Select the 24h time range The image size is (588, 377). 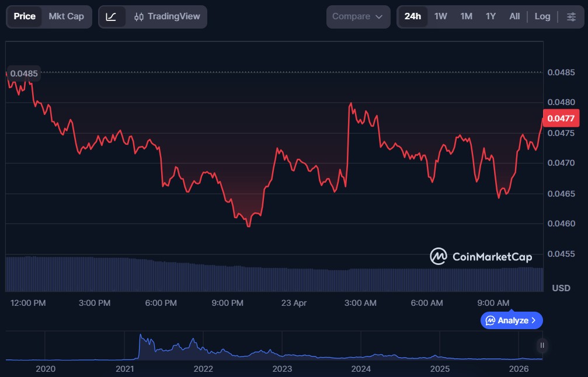[x=413, y=16]
